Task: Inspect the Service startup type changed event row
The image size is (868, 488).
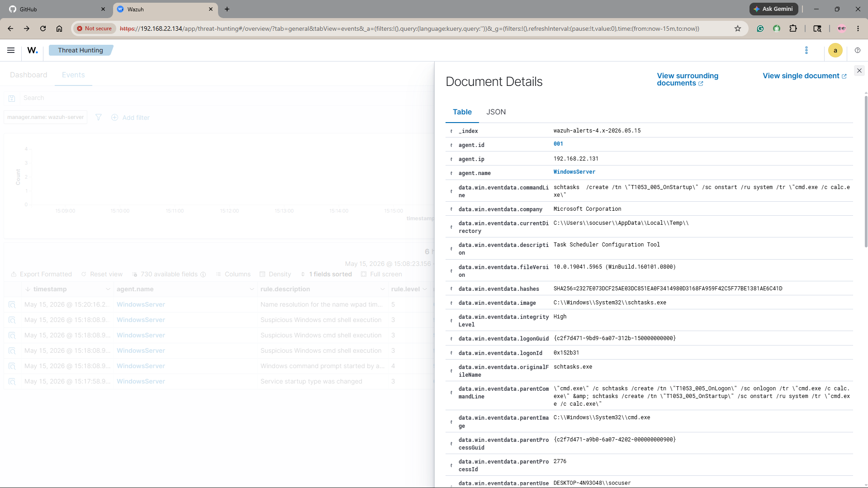Action: [x=12, y=382]
